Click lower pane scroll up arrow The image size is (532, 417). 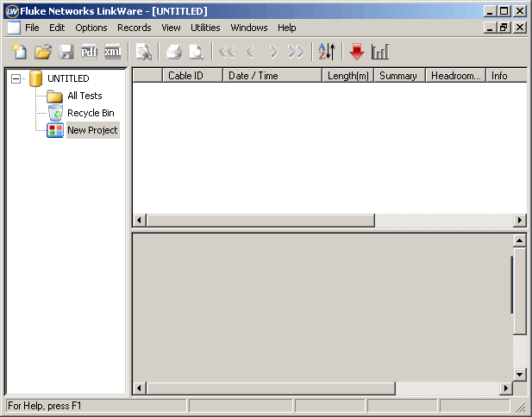click(x=519, y=240)
